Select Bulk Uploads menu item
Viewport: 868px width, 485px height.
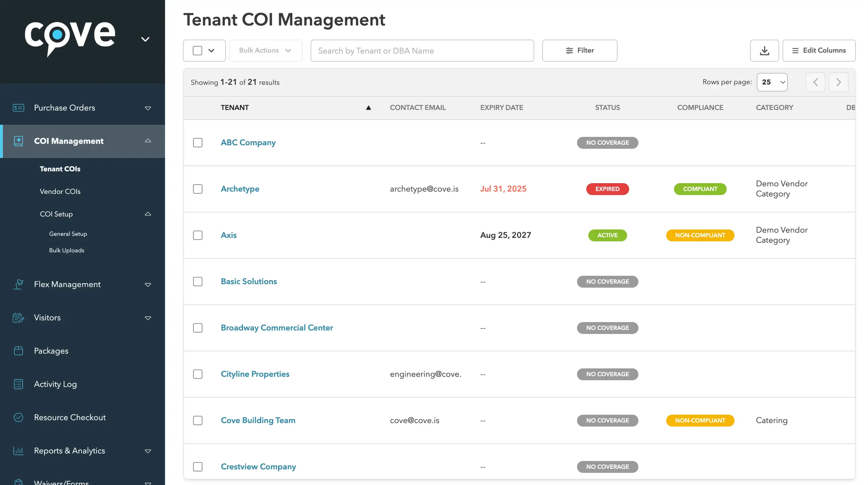[67, 250]
